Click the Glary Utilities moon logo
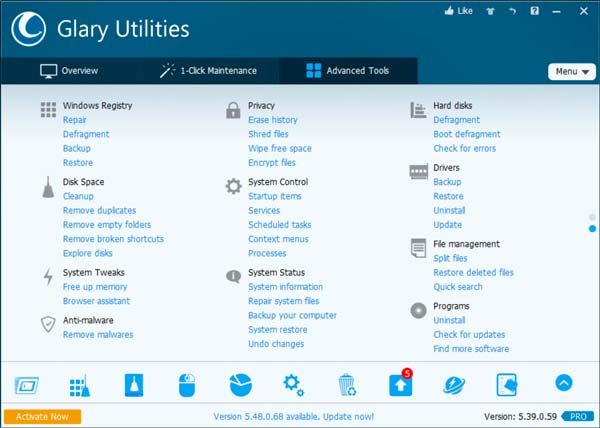The height and width of the screenshot is (428, 600). click(x=28, y=29)
